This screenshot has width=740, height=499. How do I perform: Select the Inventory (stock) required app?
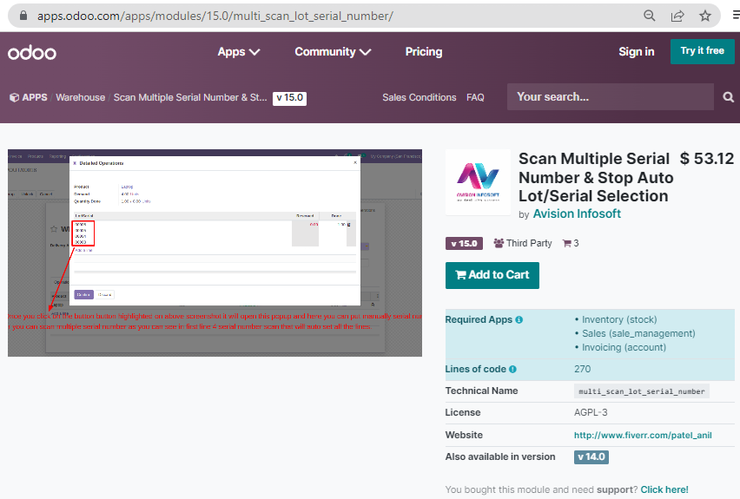pos(619,320)
